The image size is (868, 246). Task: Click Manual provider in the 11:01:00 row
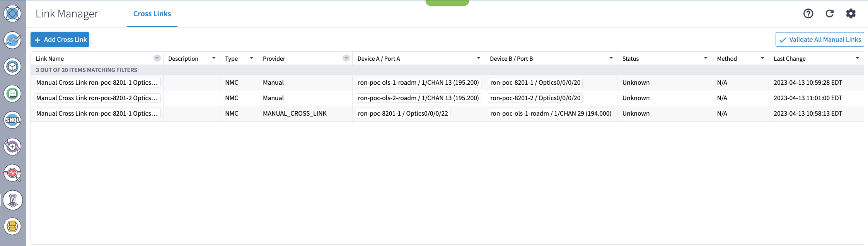pyautogui.click(x=273, y=98)
